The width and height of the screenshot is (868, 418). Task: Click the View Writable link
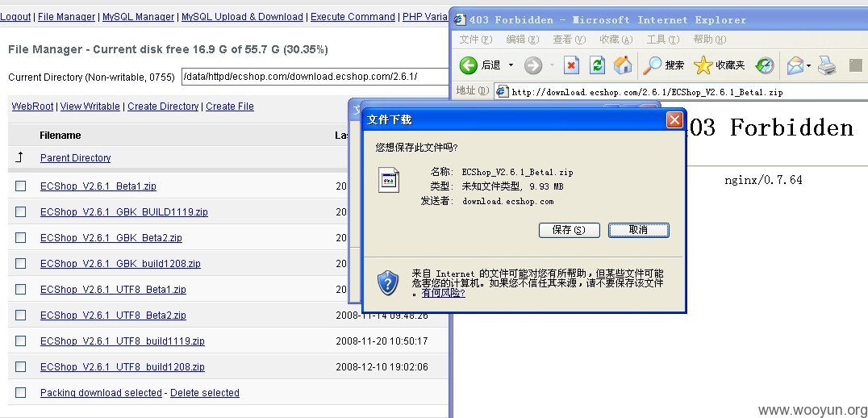(x=90, y=107)
